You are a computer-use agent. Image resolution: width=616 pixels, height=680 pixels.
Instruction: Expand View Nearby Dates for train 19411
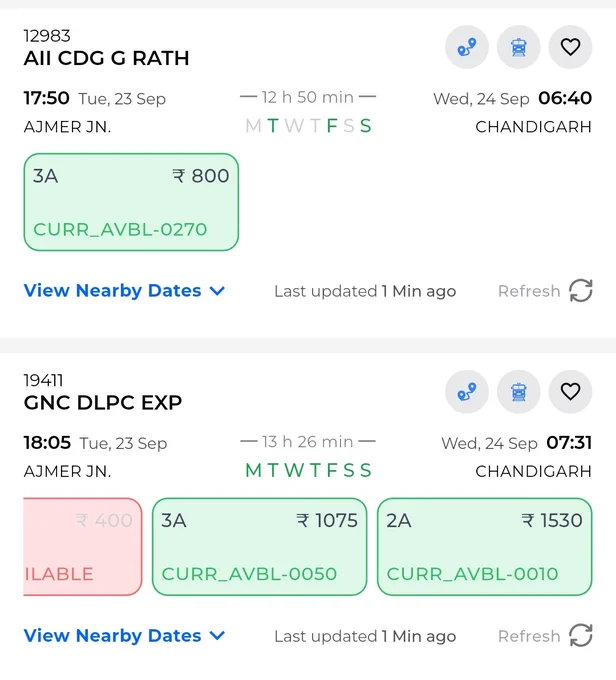125,635
